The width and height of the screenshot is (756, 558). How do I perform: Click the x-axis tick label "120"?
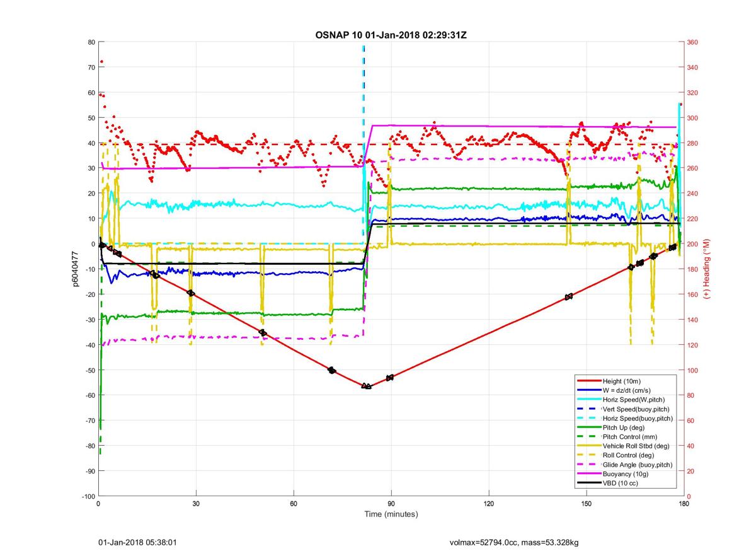pyautogui.click(x=489, y=504)
